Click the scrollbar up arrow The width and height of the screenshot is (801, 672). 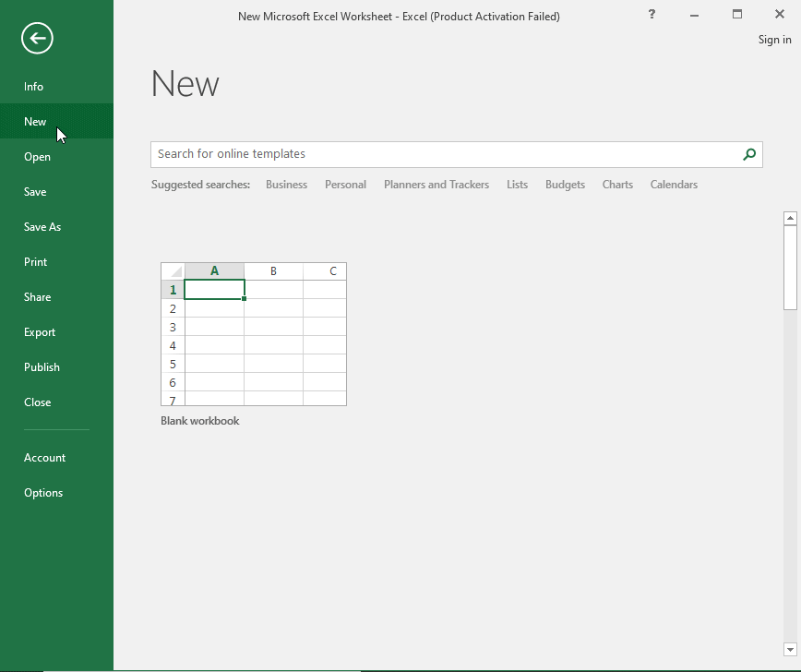[790, 219]
